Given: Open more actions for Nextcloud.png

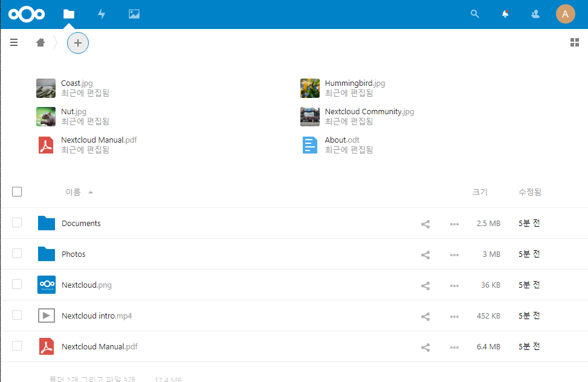Looking at the screenshot, I should tap(454, 285).
